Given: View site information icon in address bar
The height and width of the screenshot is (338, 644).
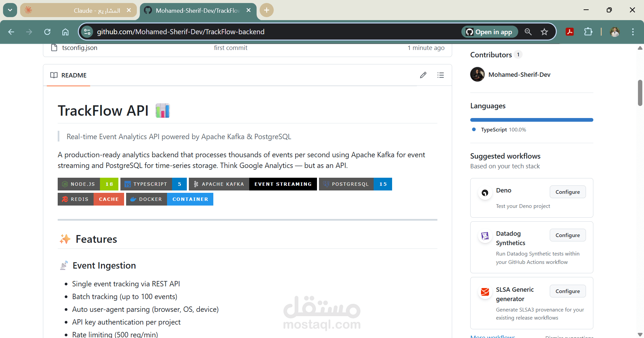Looking at the screenshot, I should point(87,32).
